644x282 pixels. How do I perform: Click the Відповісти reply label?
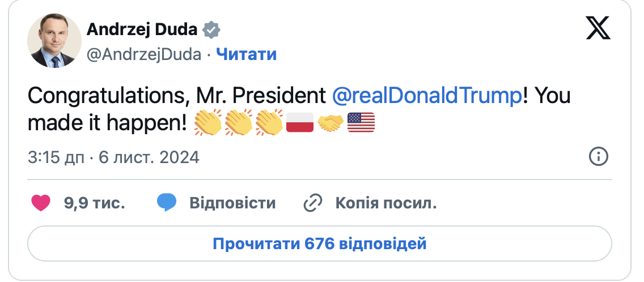click(x=232, y=203)
